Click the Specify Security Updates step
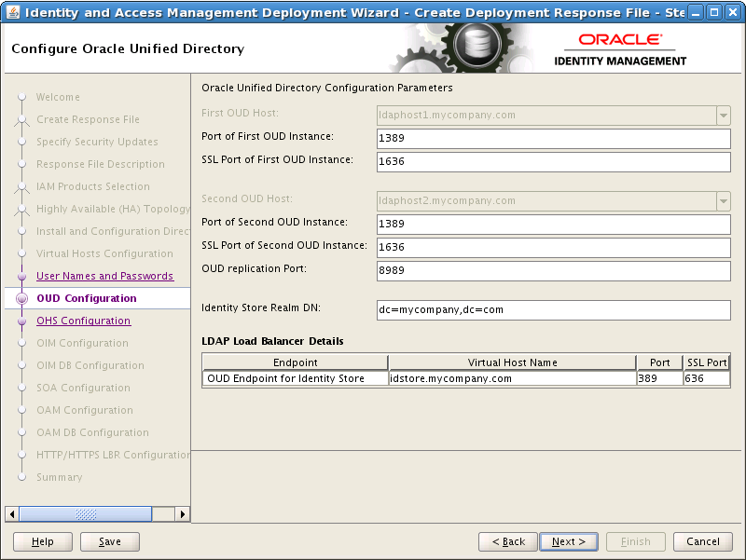The width and height of the screenshot is (746, 560). (97, 142)
